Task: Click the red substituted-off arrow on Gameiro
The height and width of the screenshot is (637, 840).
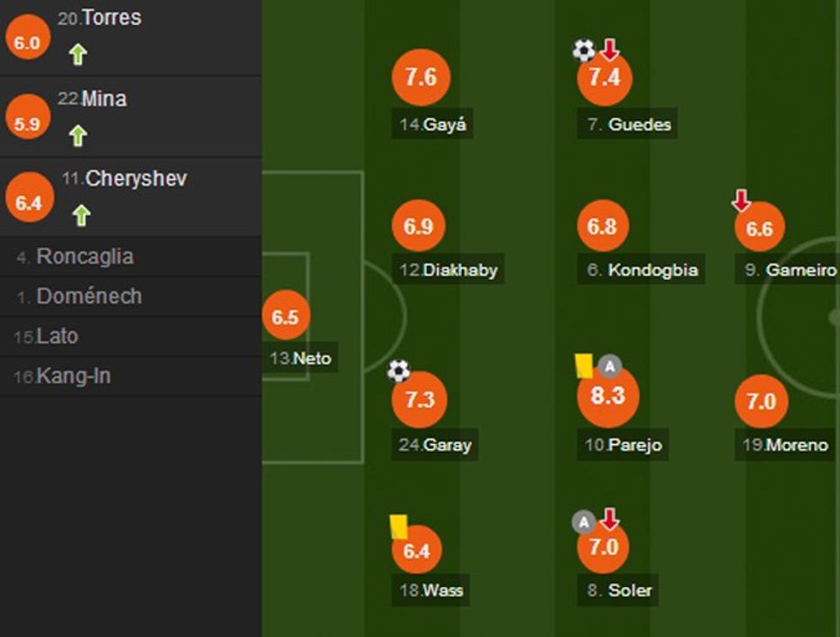Action: 741,201
